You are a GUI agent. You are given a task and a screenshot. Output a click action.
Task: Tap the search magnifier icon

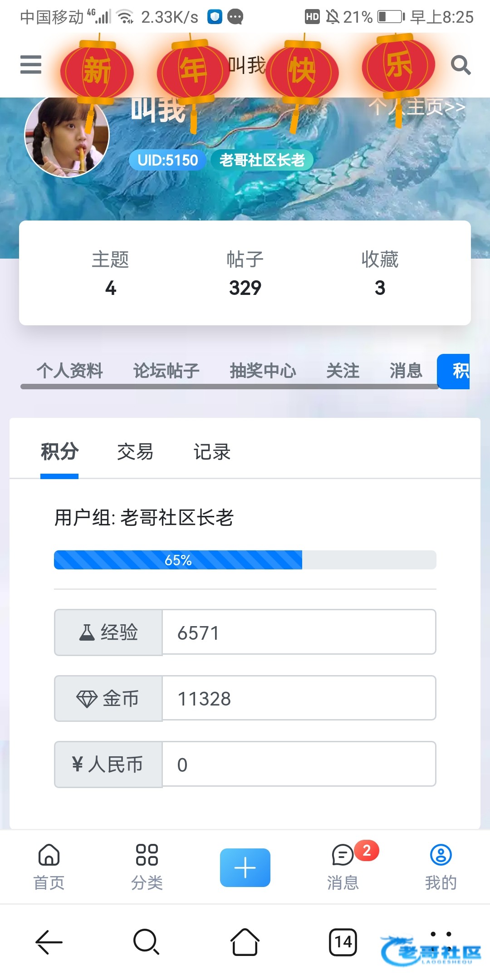[x=460, y=65]
